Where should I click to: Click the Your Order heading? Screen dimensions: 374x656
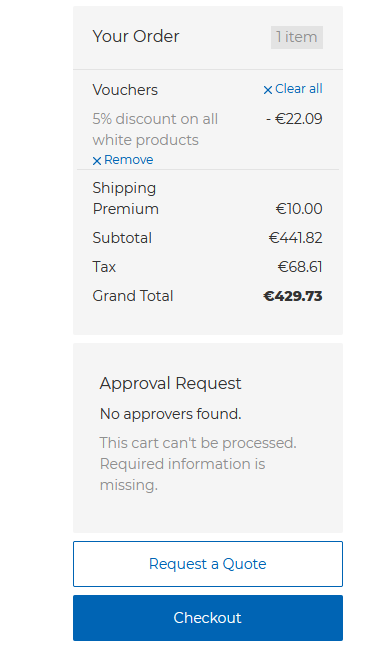(136, 36)
